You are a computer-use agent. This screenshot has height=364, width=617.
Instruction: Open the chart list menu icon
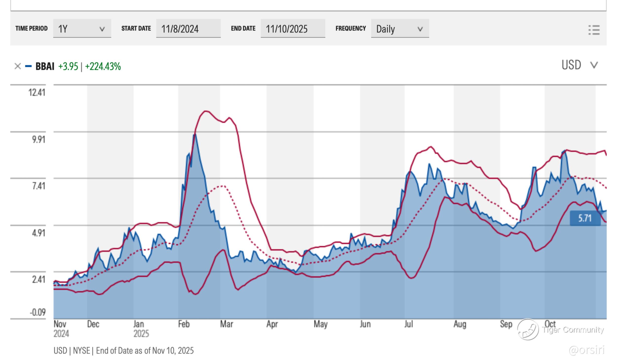594,30
